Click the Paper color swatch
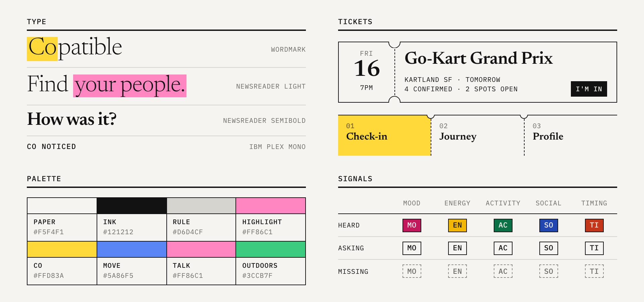The width and height of the screenshot is (644, 302). tap(62, 206)
